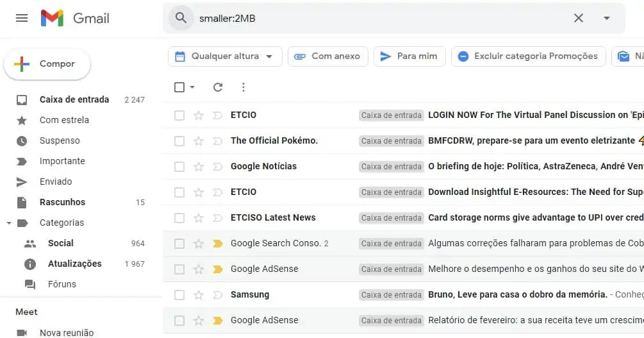644x338 pixels.
Task: Toggle importance marker on ETCIO LOGIN NOW email
Action: click(218, 115)
